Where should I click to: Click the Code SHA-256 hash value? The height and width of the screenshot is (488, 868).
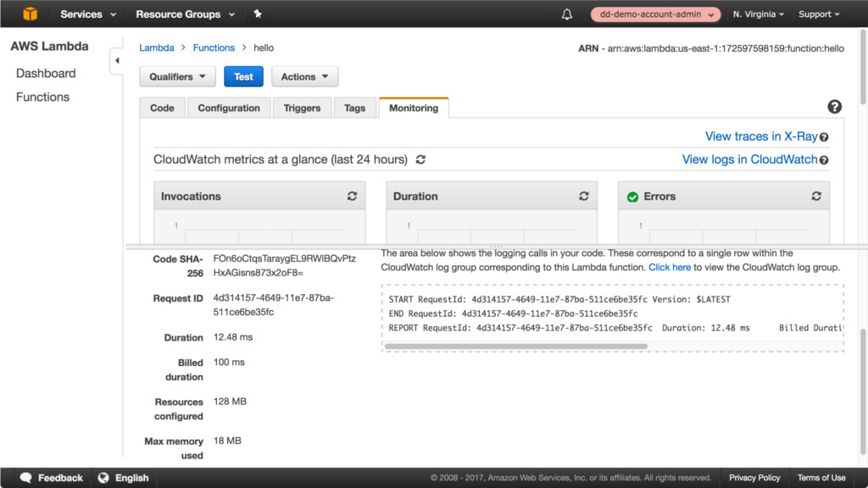(x=285, y=265)
